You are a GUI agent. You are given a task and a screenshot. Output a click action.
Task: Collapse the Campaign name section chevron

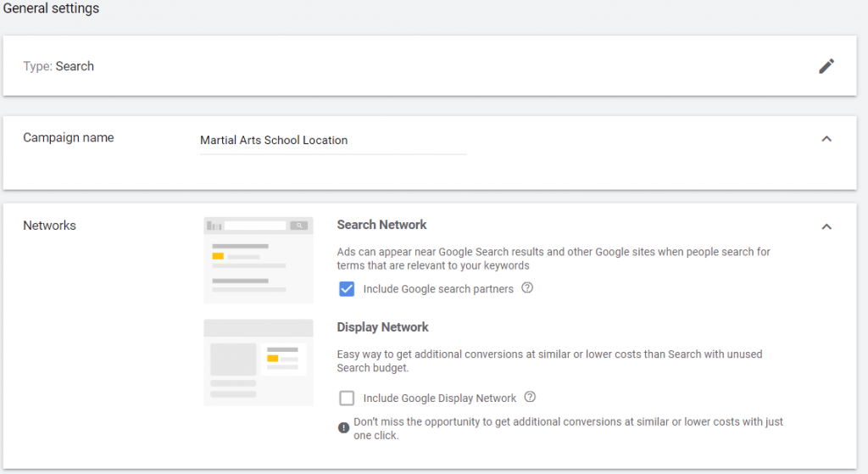tap(826, 139)
